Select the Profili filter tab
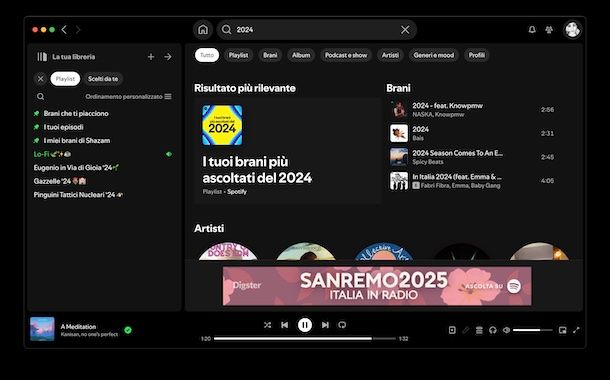The height and width of the screenshot is (380, 610). pos(477,55)
